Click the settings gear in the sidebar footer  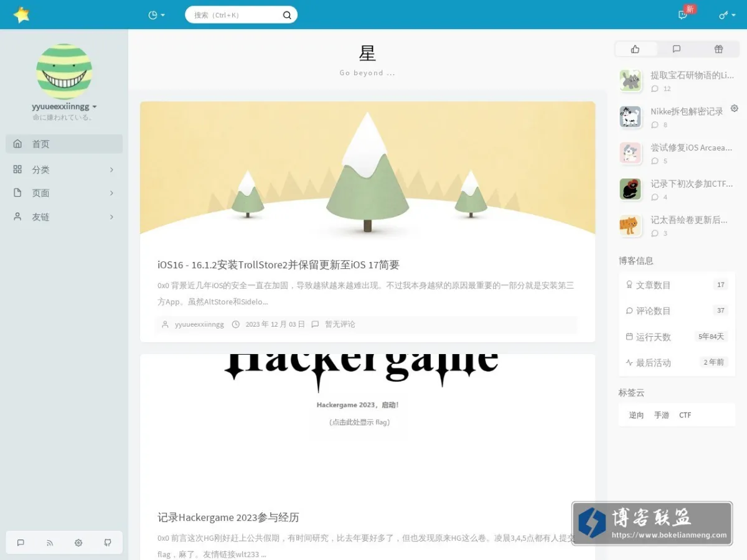tap(78, 543)
